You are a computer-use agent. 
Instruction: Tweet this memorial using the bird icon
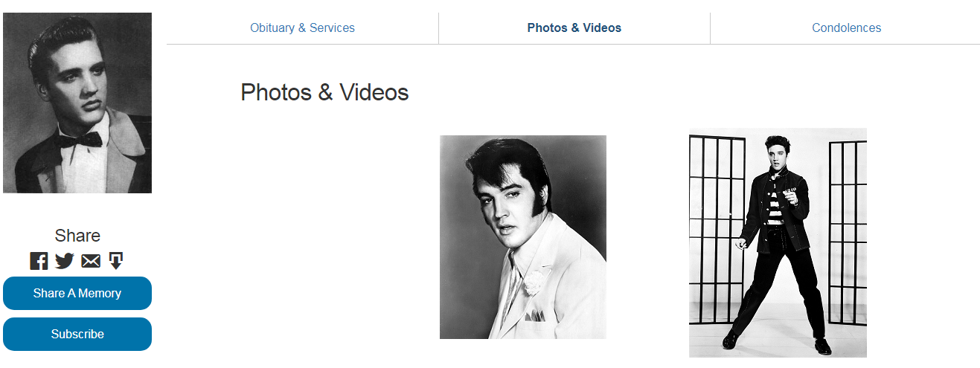point(65,261)
